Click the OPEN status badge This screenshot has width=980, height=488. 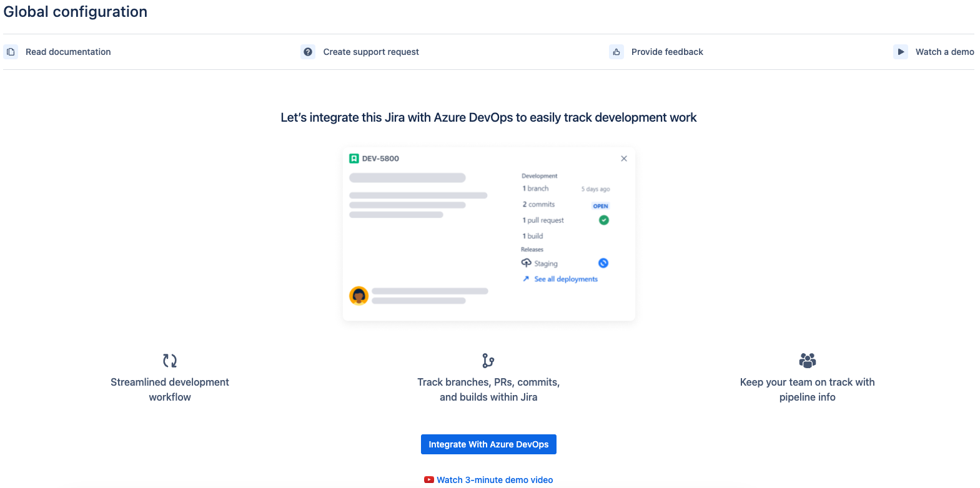point(600,206)
